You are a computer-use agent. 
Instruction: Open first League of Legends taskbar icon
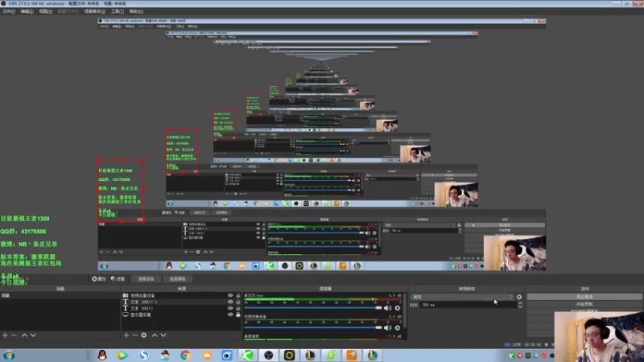point(310,355)
